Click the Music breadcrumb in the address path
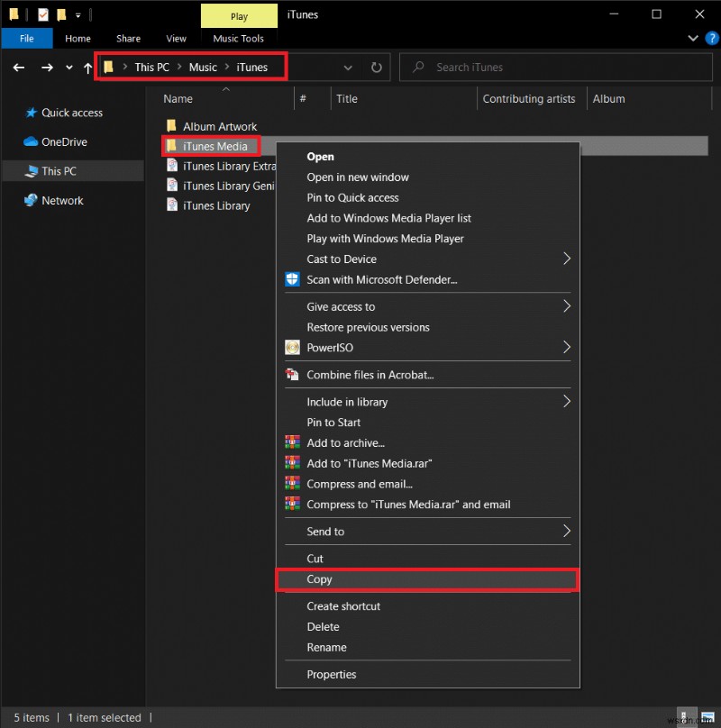Screen dimensions: 721x728 click(203, 68)
